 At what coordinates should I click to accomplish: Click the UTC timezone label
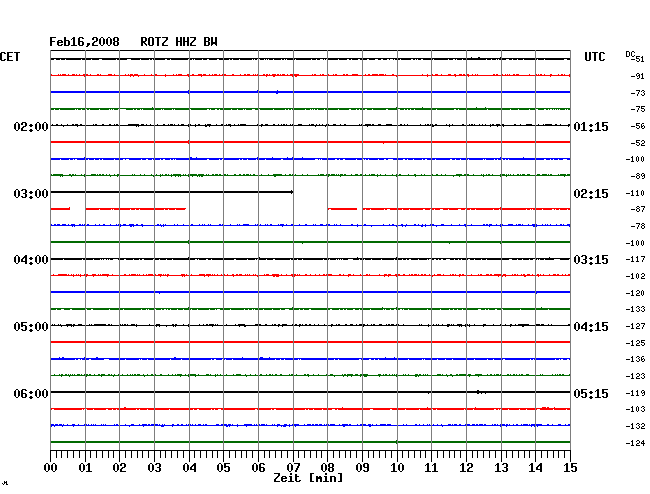tap(594, 57)
